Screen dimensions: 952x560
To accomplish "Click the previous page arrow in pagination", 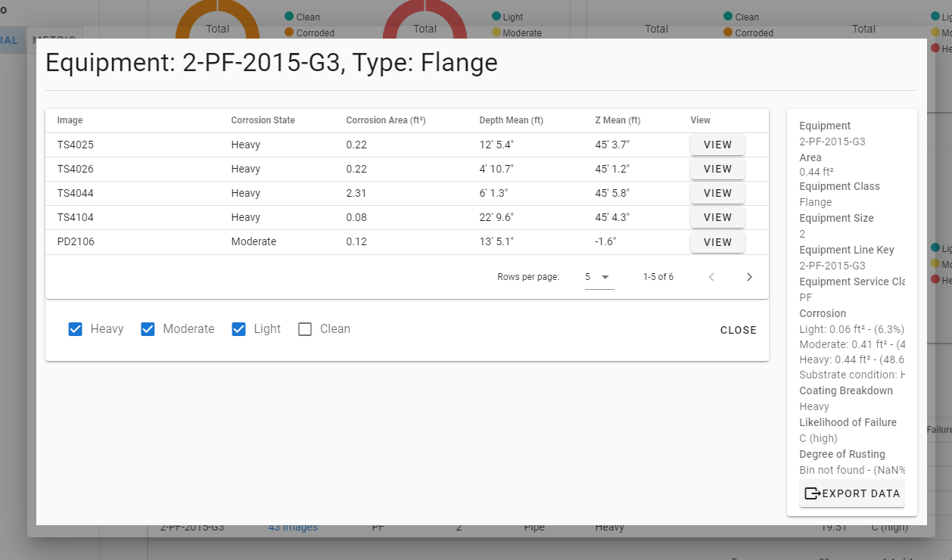I will [x=711, y=277].
